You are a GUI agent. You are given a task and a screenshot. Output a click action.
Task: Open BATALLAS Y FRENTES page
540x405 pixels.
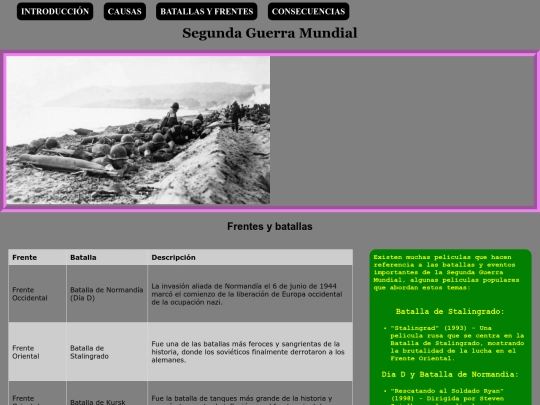pos(207,11)
